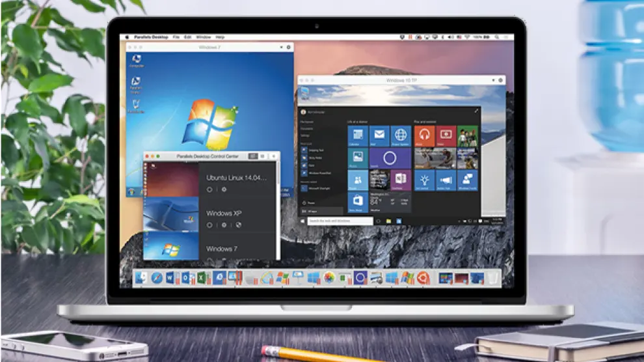Open settings gear for Ubuntu Linux VM

[224, 189]
